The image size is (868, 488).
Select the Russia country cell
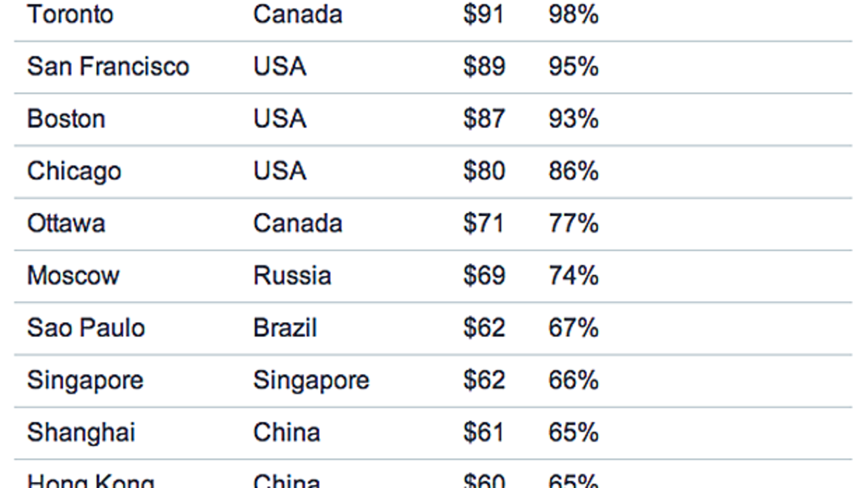(x=292, y=275)
